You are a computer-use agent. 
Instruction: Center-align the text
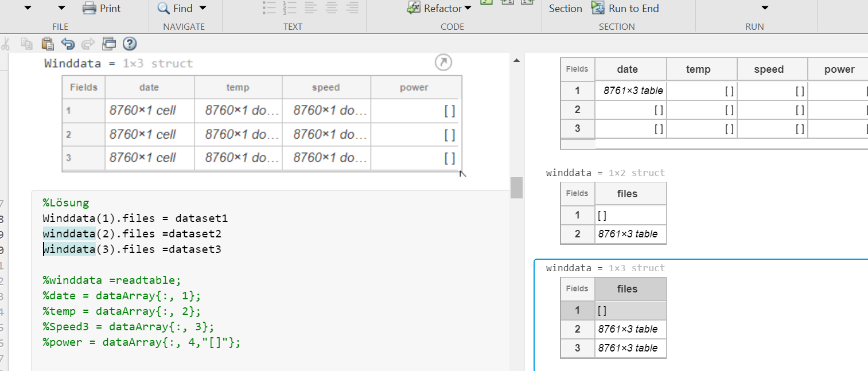coord(332,7)
